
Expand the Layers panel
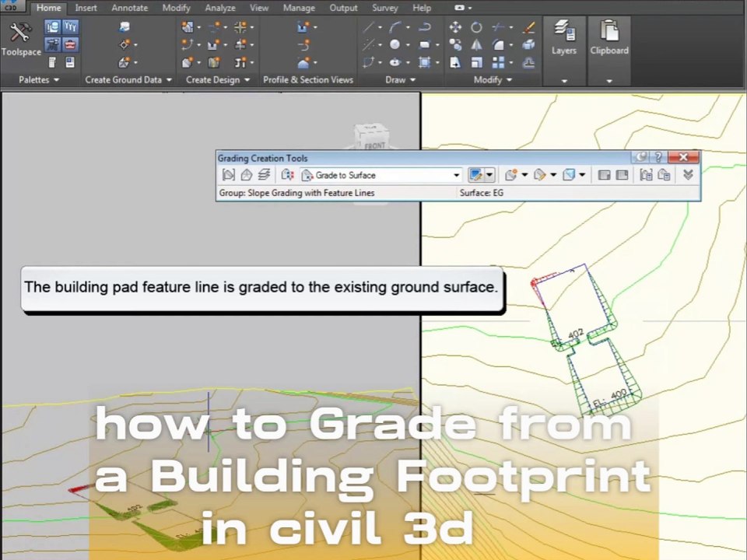click(x=564, y=81)
